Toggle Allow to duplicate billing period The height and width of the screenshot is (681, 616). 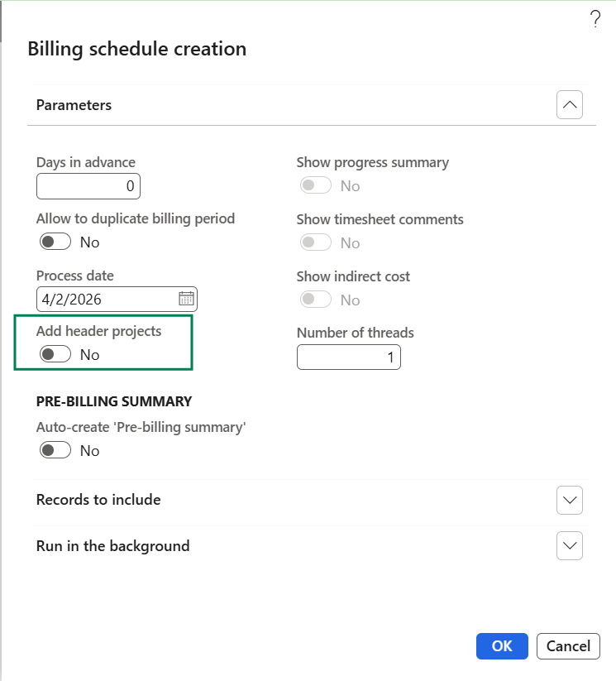click(55, 242)
